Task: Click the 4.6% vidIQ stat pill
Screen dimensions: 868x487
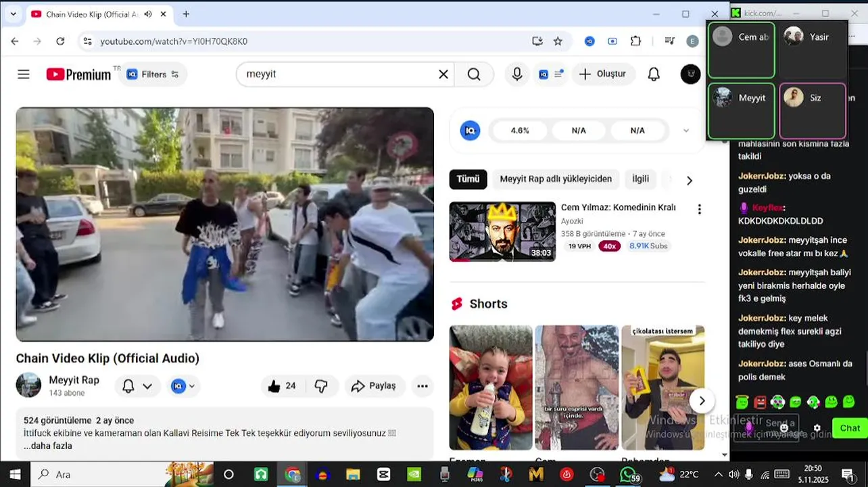Action: (x=520, y=131)
